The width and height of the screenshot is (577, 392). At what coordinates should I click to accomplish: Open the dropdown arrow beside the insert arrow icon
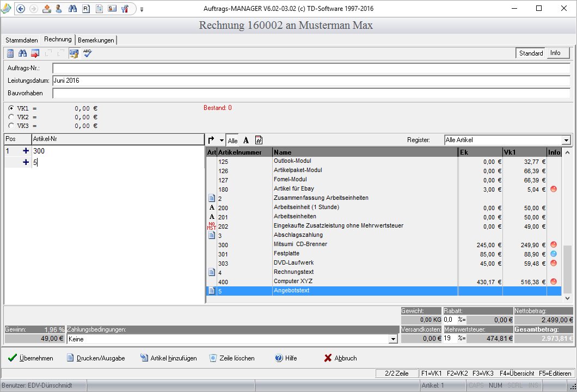pyautogui.click(x=222, y=140)
